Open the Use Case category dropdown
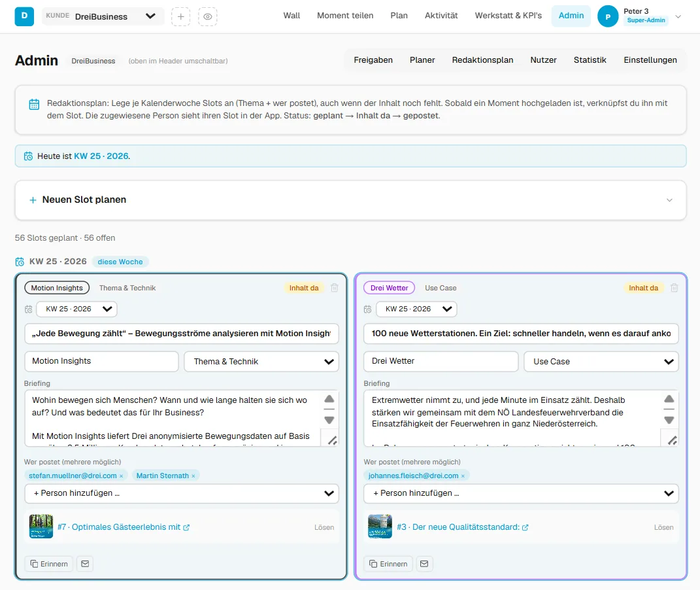 pos(601,362)
